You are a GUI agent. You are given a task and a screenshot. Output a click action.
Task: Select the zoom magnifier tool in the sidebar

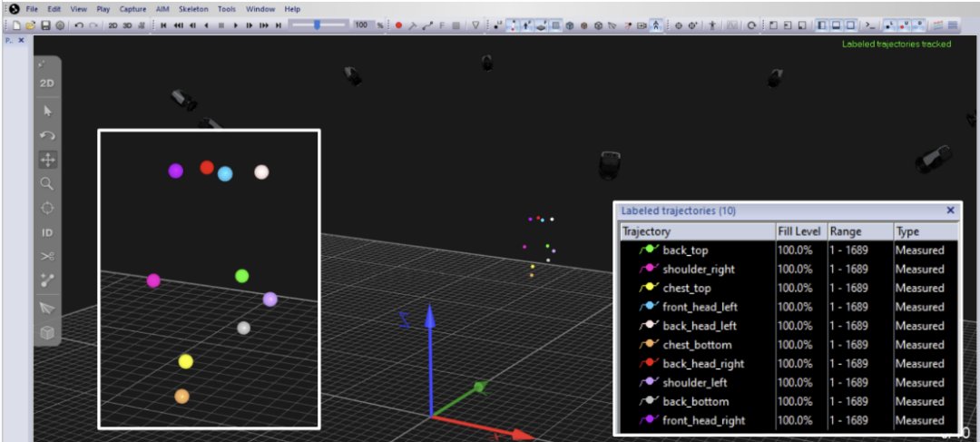(x=47, y=183)
